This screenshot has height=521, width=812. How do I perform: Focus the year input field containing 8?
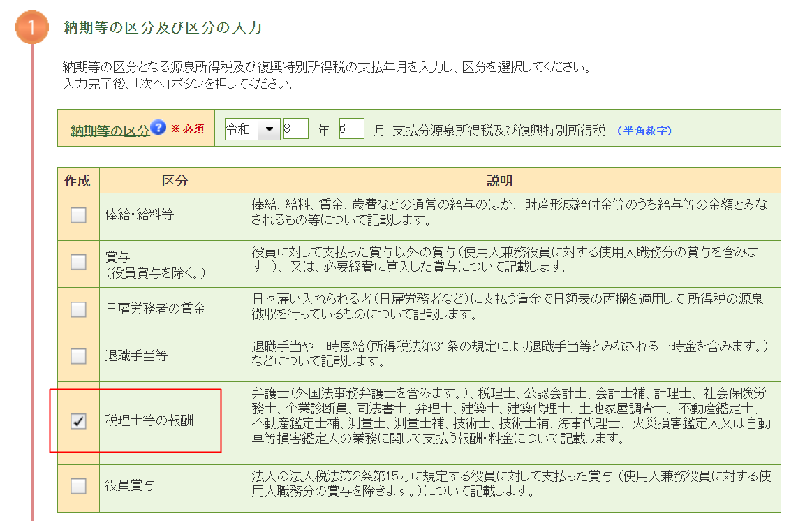[296, 129]
